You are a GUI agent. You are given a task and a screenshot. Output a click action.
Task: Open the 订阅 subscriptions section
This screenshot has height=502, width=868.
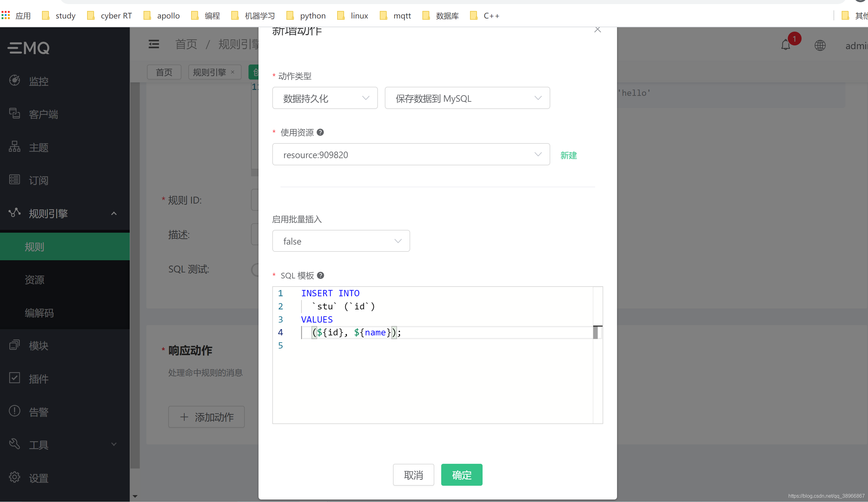point(39,180)
